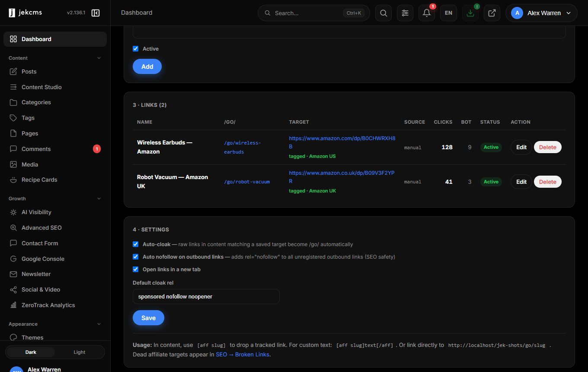Open the Amazon.co.uk B09V3F2YPR target URL

point(342,177)
